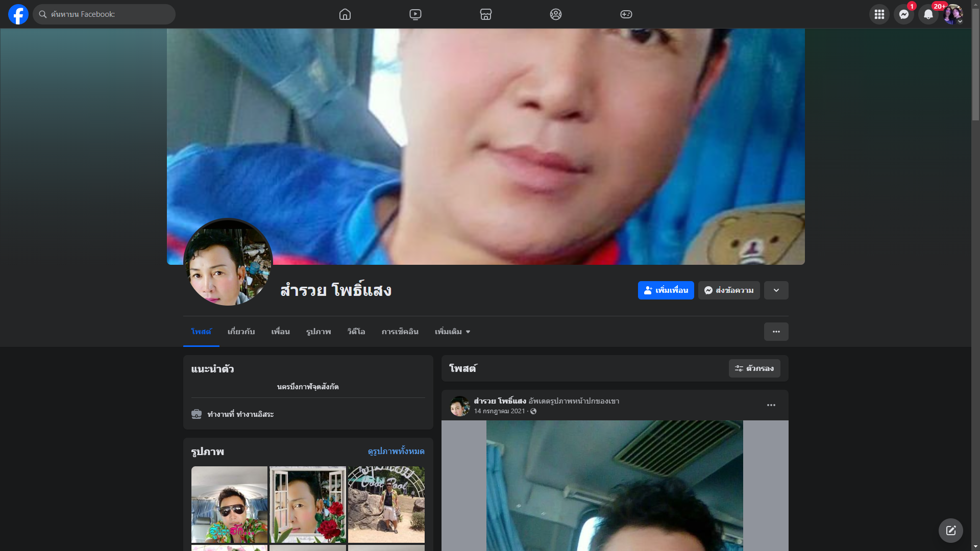Click the เพิ่มเพื่อน button

666,290
